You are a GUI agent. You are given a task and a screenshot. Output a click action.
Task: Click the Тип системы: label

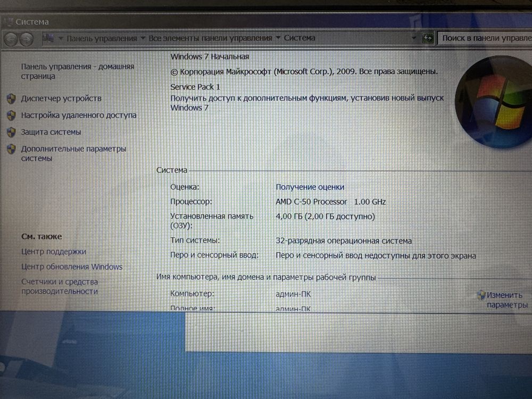point(195,240)
